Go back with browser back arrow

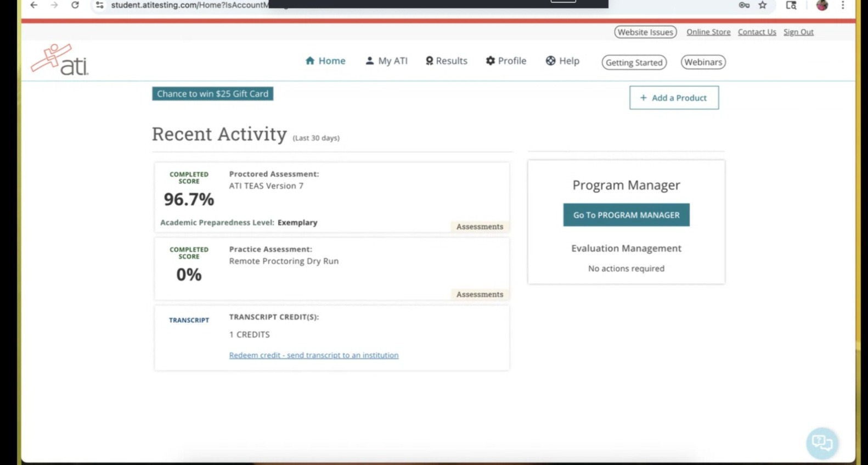tap(34, 5)
